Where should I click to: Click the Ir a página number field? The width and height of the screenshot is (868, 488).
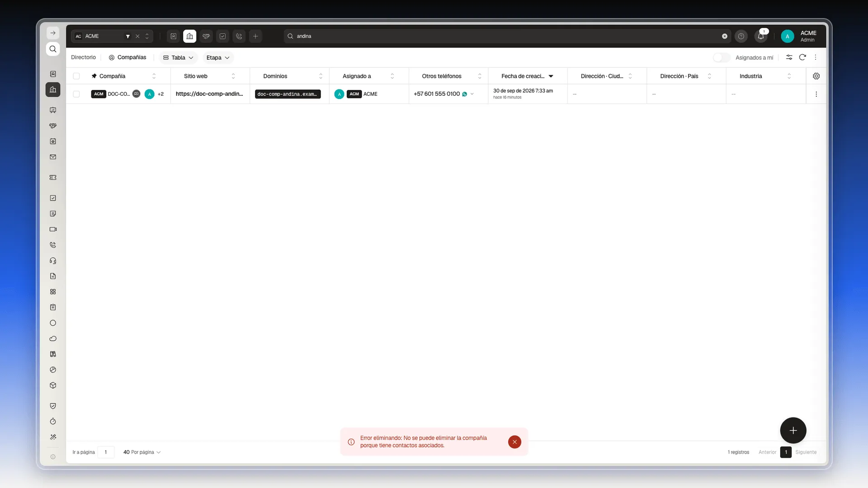106,452
